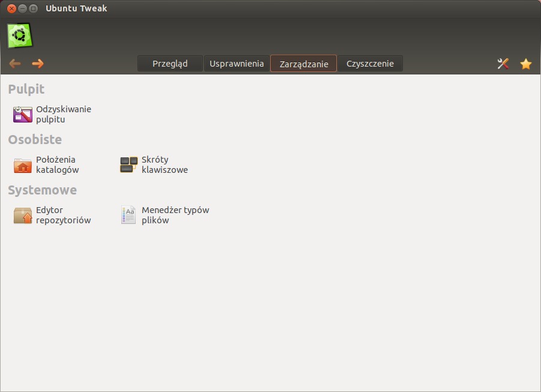
Task: Switch to the Uprawnienia tab
Action: [x=237, y=64]
